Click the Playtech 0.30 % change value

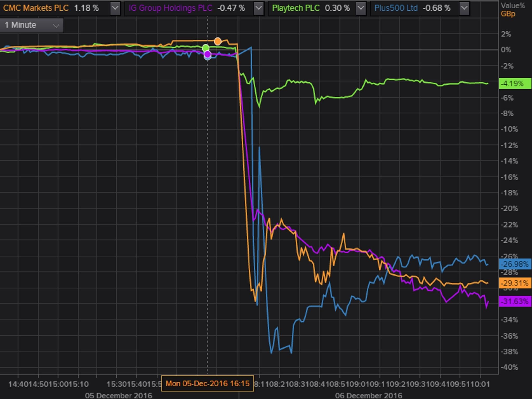(337, 8)
